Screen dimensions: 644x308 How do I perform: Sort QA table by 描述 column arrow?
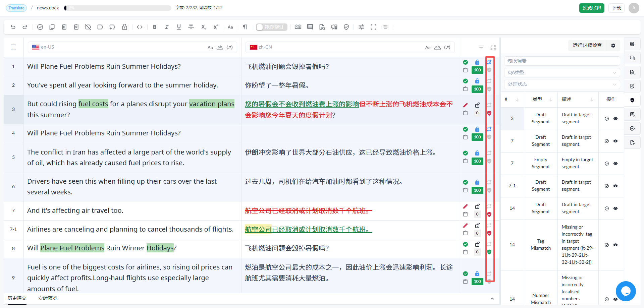(592, 100)
